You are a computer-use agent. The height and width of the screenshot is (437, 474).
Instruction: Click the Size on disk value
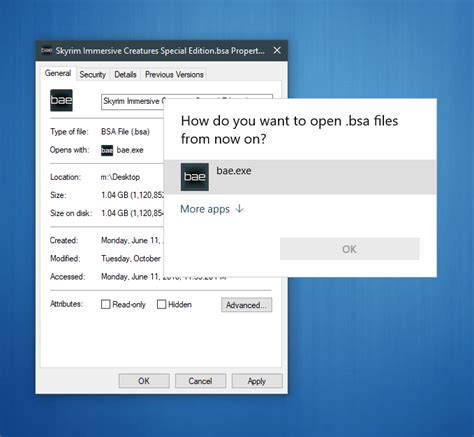tap(132, 213)
